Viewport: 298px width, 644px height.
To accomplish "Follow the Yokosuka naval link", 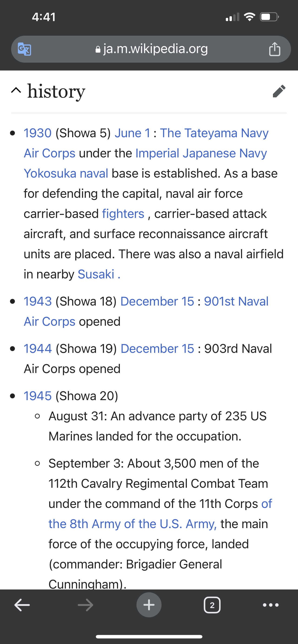I will [x=66, y=173].
